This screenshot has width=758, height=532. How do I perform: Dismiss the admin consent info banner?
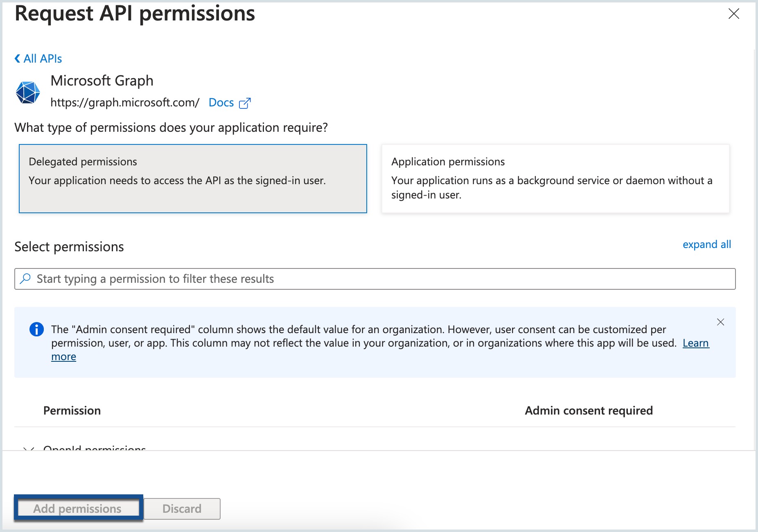click(721, 322)
